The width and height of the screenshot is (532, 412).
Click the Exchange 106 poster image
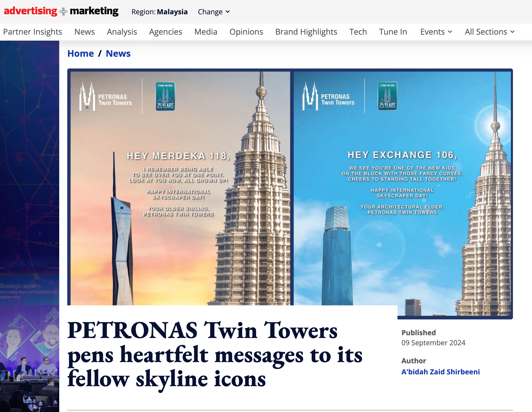coord(403,193)
